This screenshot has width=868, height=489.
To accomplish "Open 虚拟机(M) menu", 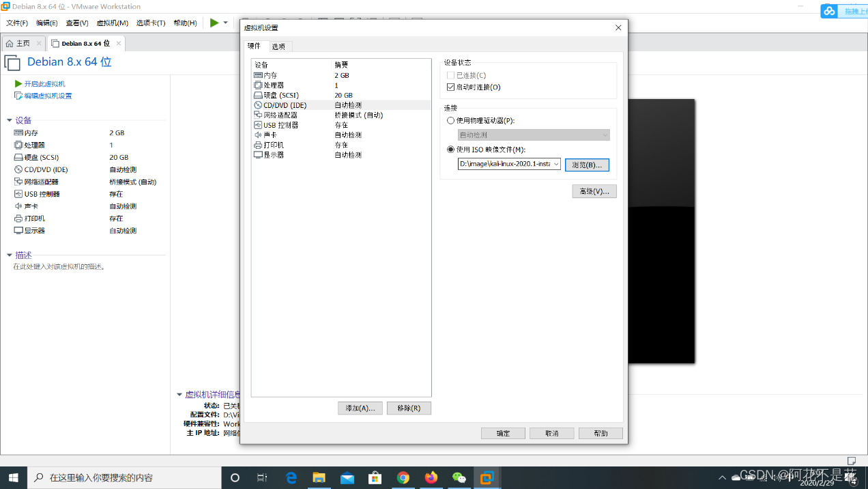I will (x=113, y=23).
